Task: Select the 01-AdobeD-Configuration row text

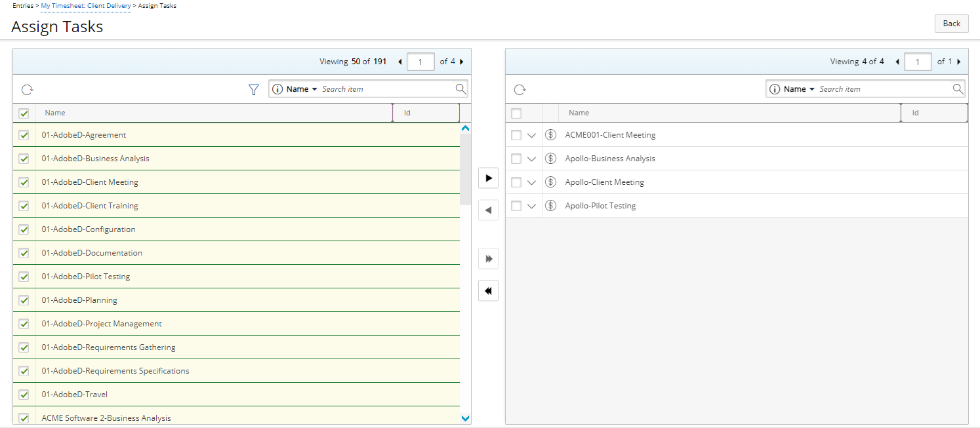Action: click(89, 229)
